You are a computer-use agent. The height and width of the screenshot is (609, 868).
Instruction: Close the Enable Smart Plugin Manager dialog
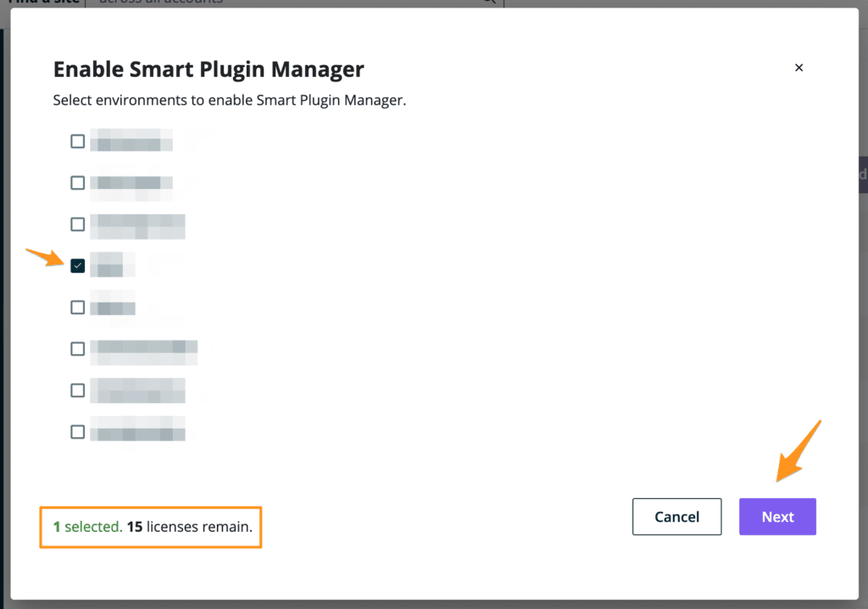tap(798, 68)
